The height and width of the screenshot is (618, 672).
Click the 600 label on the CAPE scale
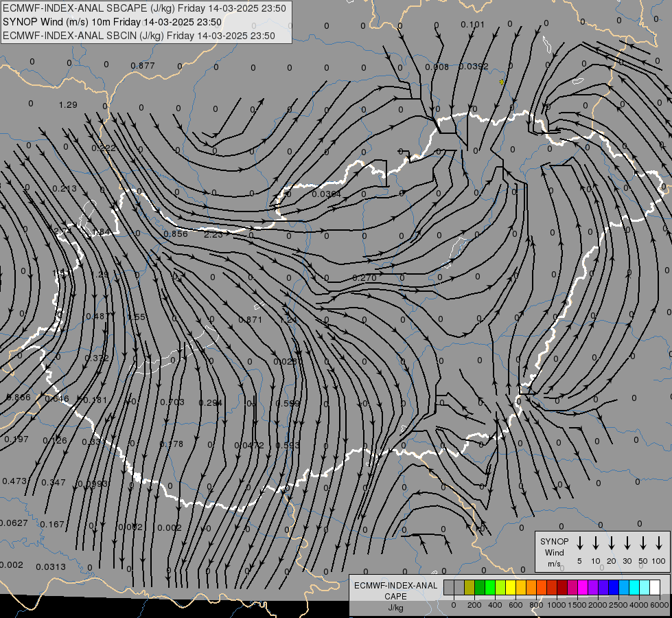(515, 605)
